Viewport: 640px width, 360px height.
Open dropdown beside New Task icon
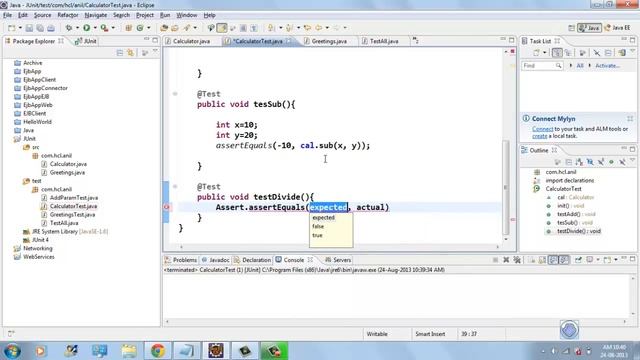point(544,53)
